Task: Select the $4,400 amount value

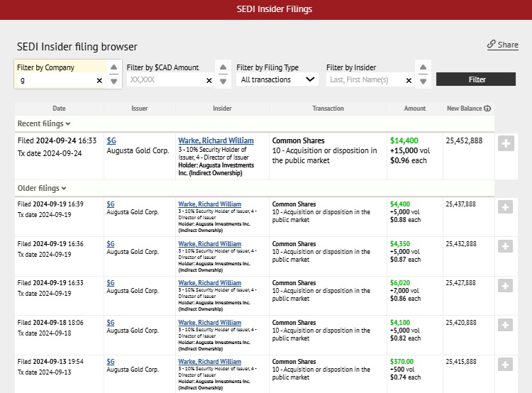Action: pyautogui.click(x=400, y=204)
